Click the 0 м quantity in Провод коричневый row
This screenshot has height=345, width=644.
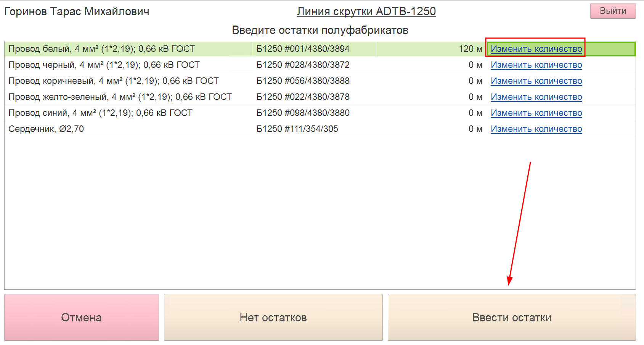tap(475, 81)
